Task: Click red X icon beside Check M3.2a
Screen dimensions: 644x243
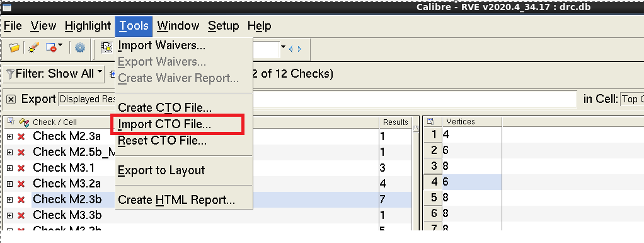Action: pyautogui.click(x=21, y=184)
